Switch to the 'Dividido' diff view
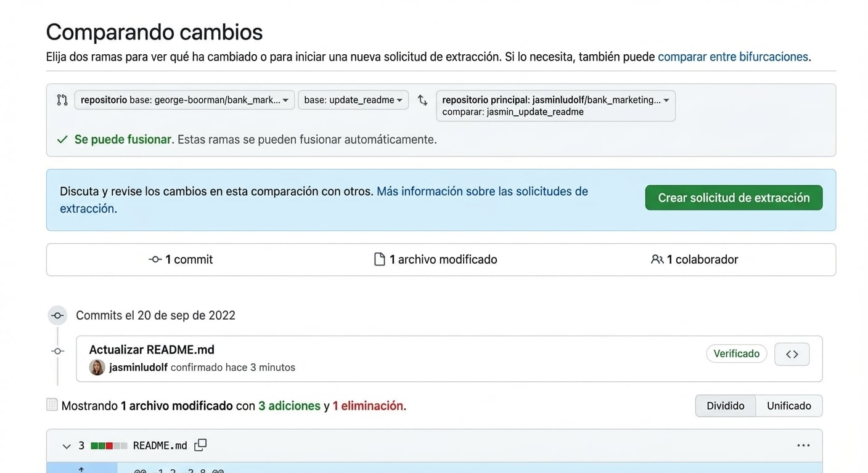This screenshot has height=473, width=868. 726,406
